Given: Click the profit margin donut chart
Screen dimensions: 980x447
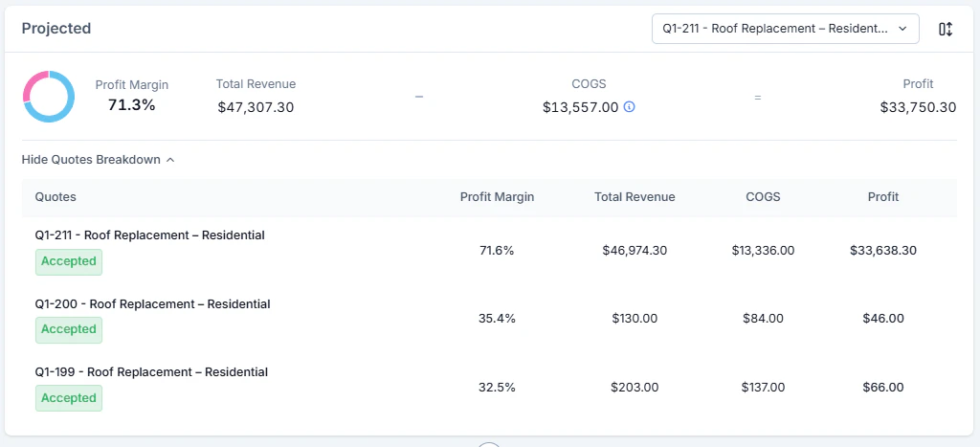Looking at the screenshot, I should click(x=49, y=97).
